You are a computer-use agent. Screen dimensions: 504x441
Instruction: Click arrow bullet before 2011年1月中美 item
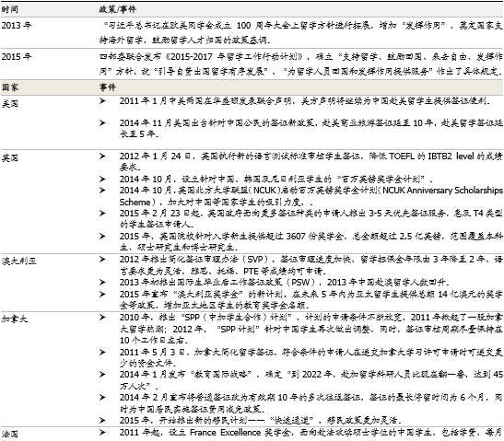point(102,101)
